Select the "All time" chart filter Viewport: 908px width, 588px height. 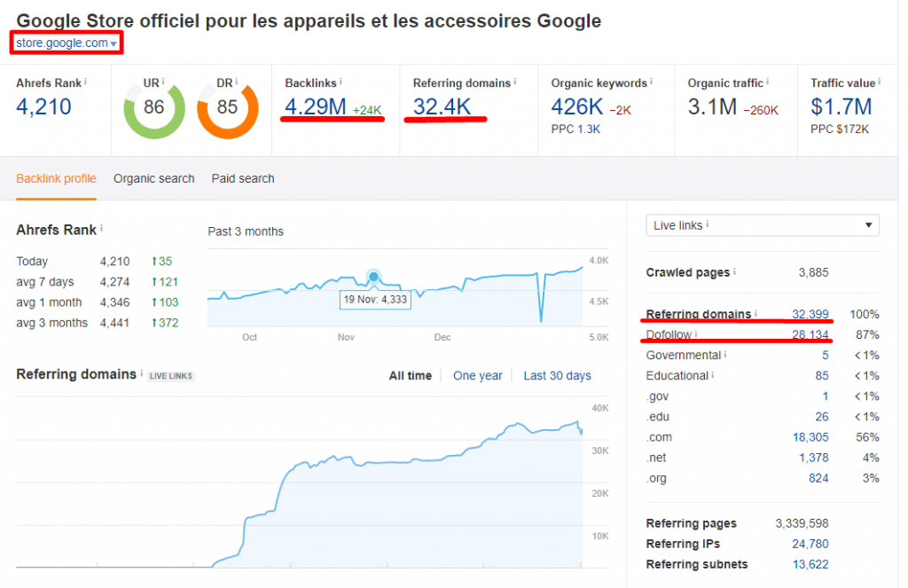click(410, 375)
